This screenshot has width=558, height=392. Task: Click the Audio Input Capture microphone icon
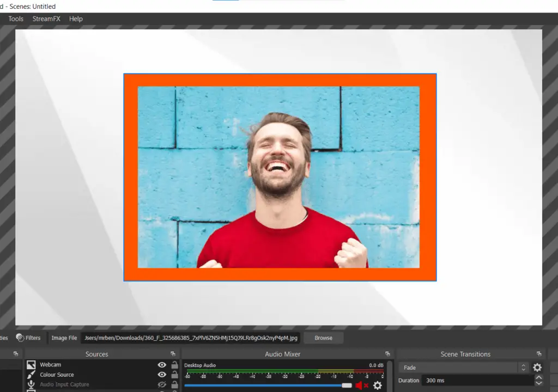pyautogui.click(x=31, y=384)
